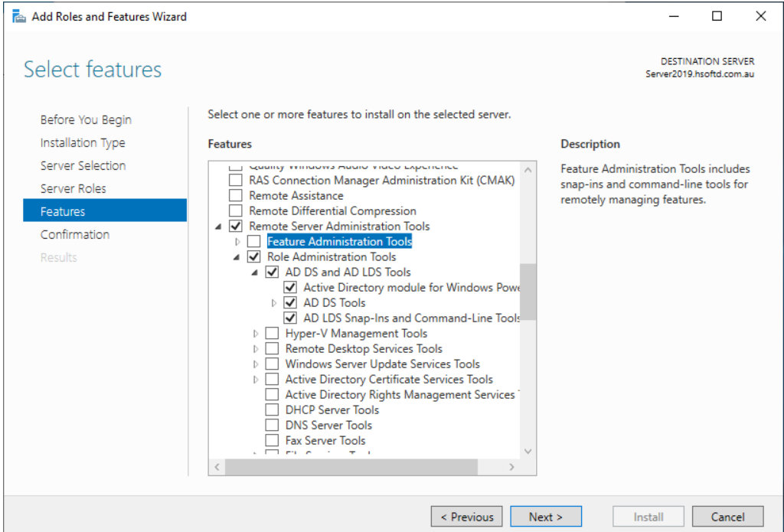Proceed with the Next button
The image size is (784, 532).
click(546, 517)
